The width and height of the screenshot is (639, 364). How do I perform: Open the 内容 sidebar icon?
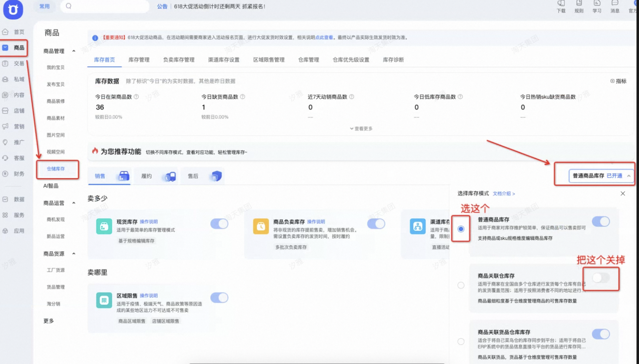coord(5,95)
